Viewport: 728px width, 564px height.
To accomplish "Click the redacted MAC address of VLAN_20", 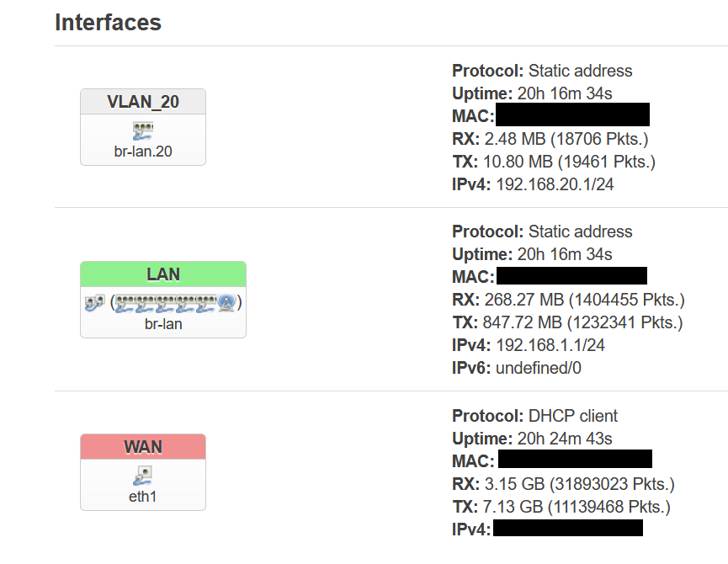I will click(572, 115).
